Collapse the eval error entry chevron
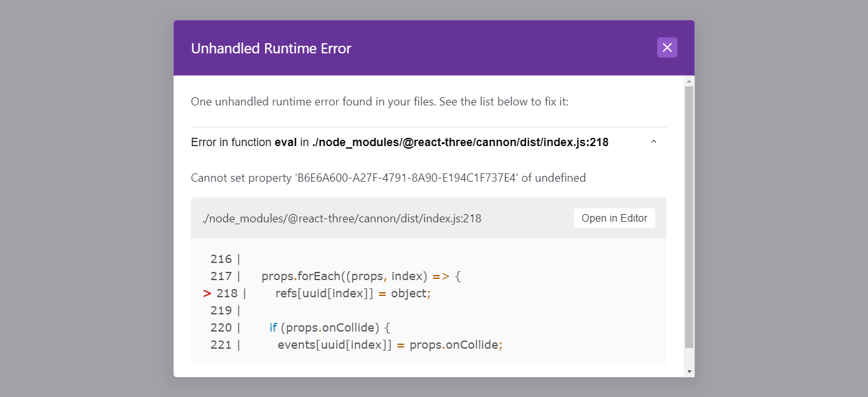Screen dimensions: 868x397 [653, 141]
